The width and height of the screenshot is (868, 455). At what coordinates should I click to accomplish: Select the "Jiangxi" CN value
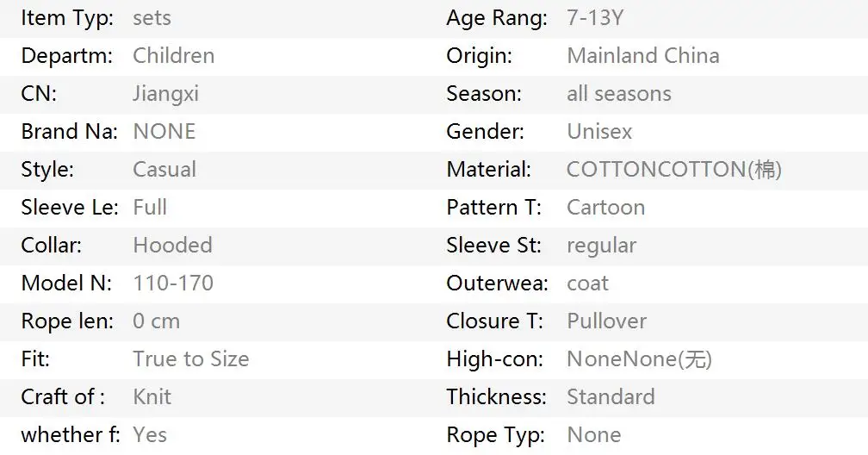[x=165, y=94]
